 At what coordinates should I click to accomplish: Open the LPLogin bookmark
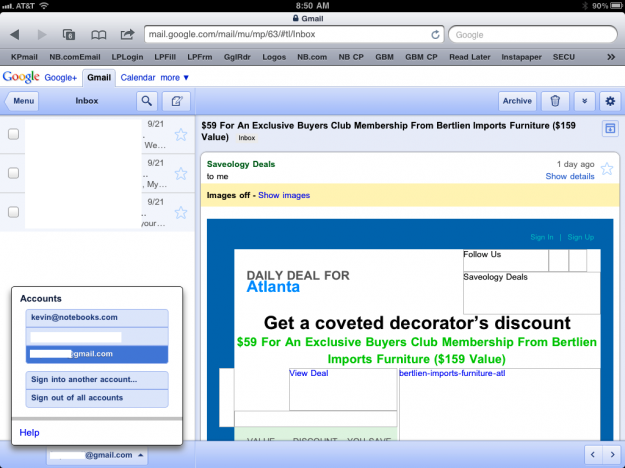[x=127, y=57]
